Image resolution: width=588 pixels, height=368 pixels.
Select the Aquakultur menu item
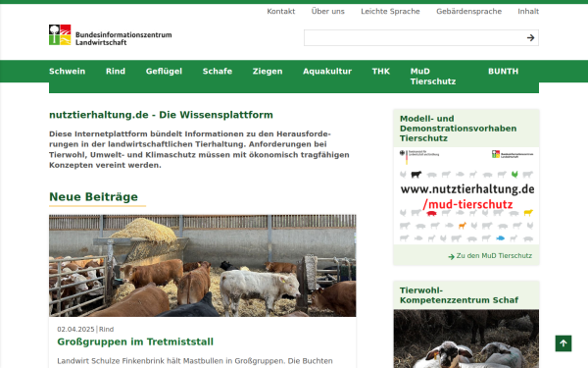tap(327, 72)
